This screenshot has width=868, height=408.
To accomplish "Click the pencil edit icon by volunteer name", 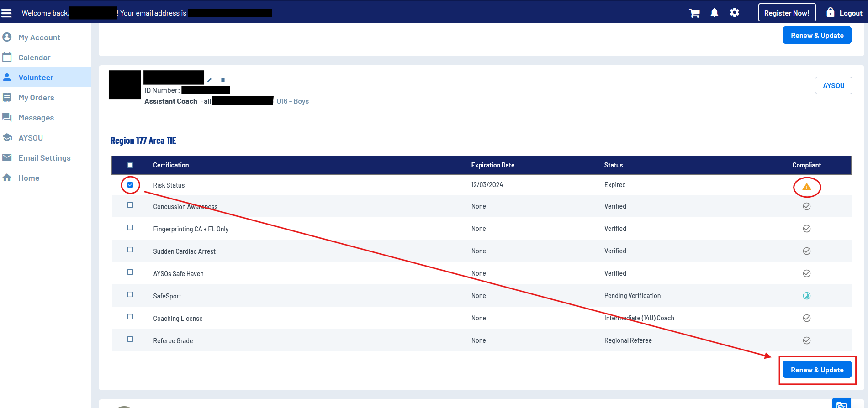I will [210, 80].
